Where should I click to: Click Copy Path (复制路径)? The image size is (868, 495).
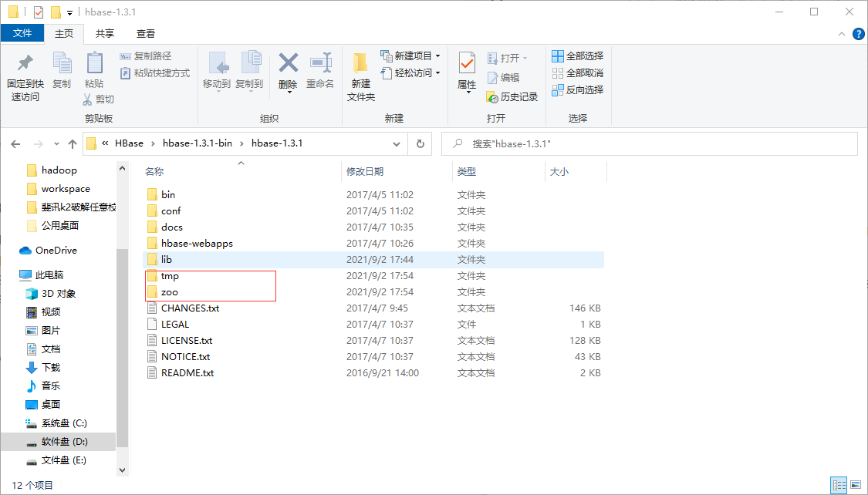point(146,56)
